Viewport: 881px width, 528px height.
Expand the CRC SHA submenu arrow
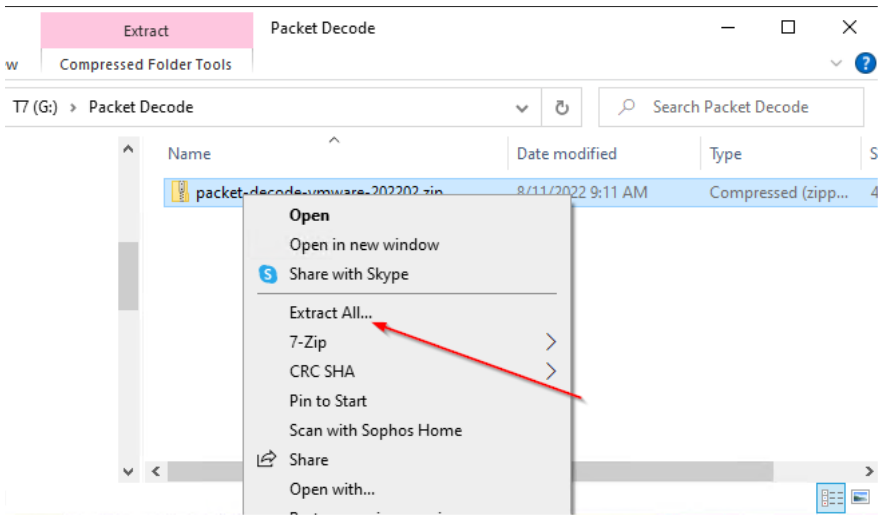551,371
